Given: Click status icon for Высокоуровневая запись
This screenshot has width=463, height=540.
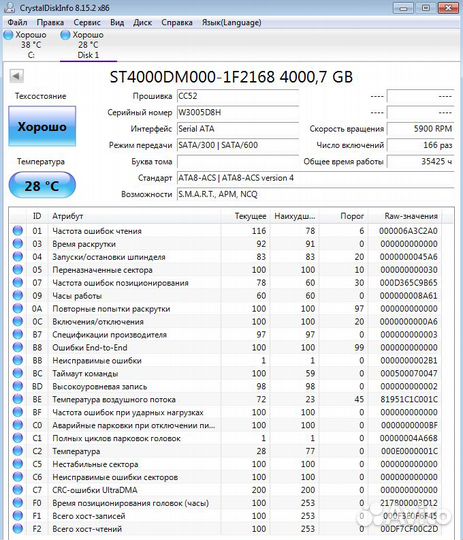Looking at the screenshot, I should click(x=18, y=386).
